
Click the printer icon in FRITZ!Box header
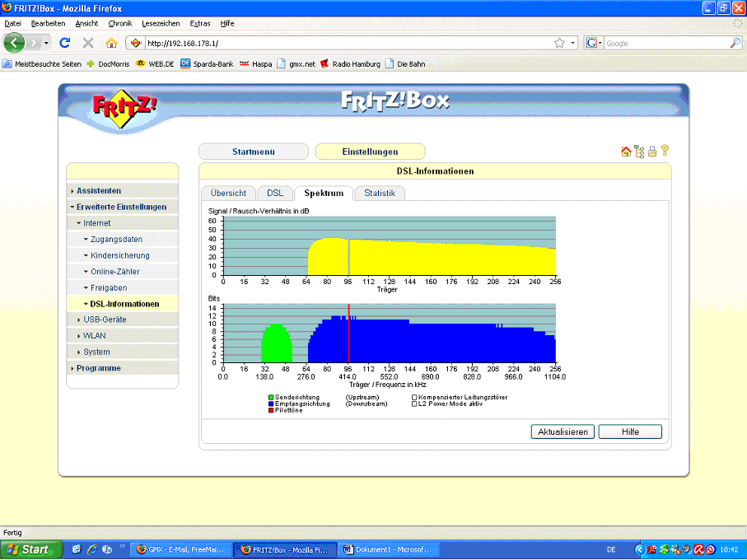point(652,152)
